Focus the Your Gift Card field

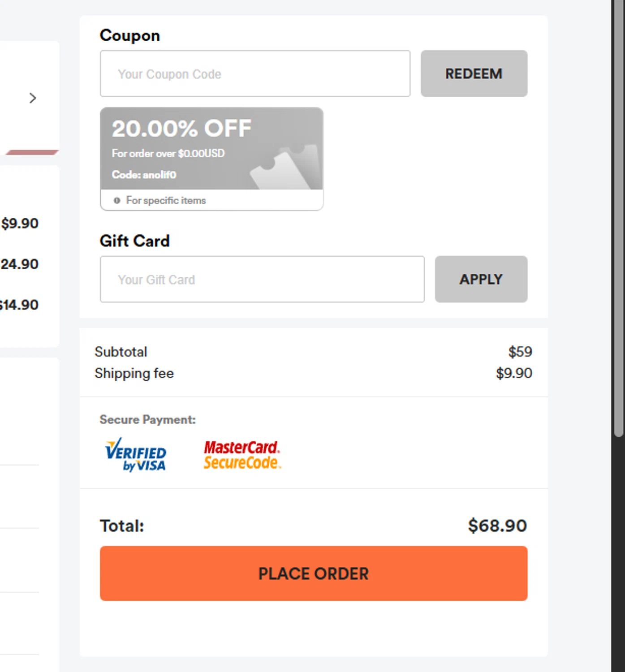pos(262,280)
